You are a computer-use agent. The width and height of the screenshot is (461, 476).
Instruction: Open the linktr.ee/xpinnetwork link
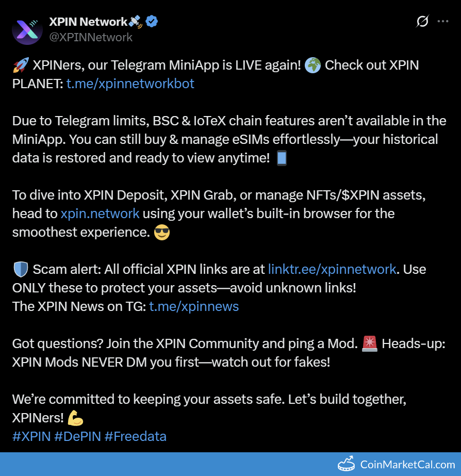[332, 269]
